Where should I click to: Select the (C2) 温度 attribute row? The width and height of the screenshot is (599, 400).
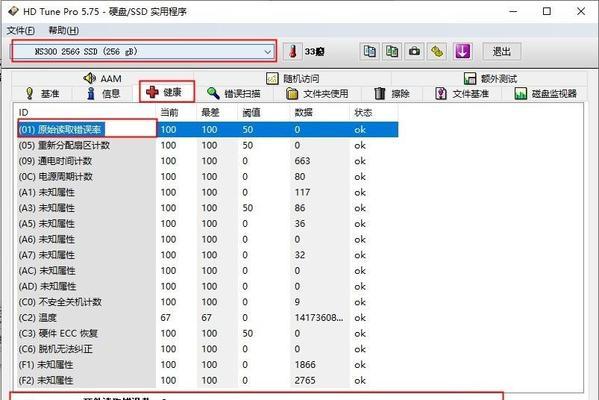(207, 317)
